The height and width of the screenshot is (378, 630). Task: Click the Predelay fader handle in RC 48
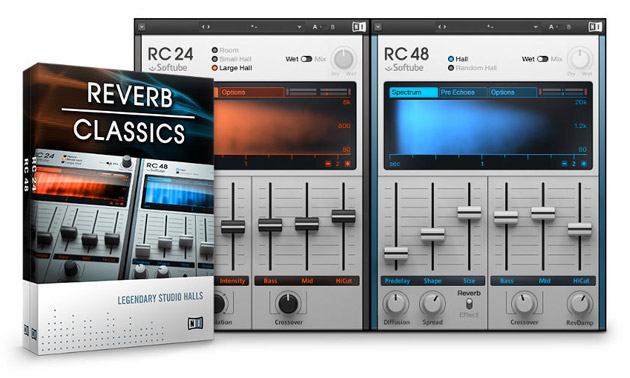pos(396,254)
